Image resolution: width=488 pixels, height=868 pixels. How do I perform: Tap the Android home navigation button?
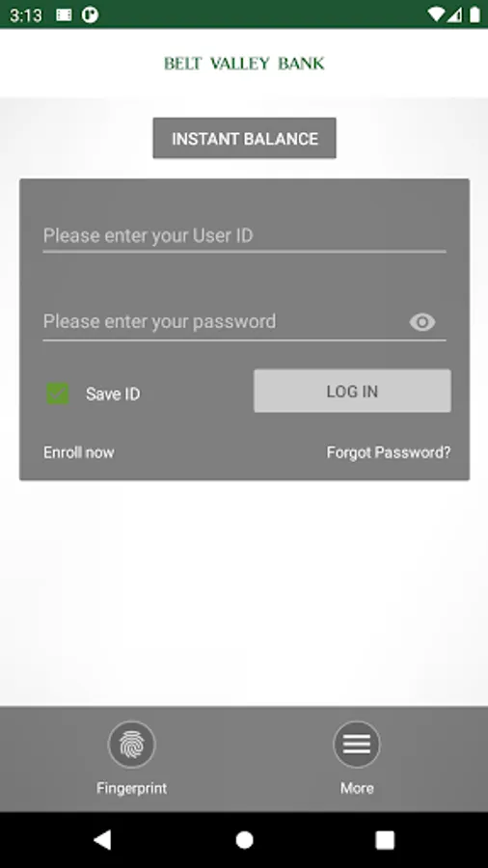coord(244,840)
